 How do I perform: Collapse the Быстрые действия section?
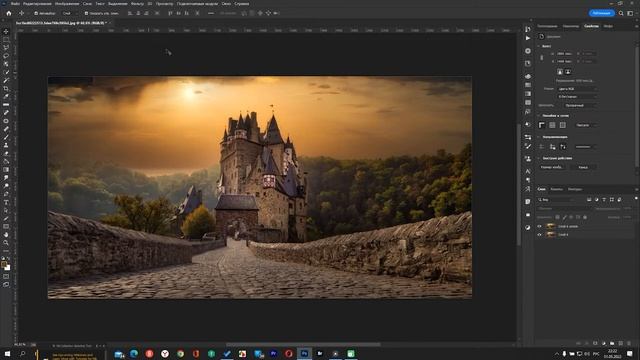coord(538,158)
